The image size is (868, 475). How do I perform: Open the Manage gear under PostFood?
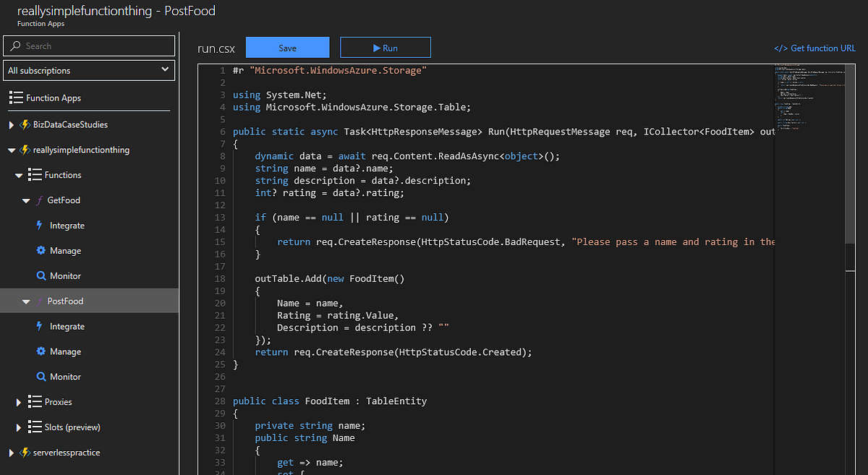[41, 351]
